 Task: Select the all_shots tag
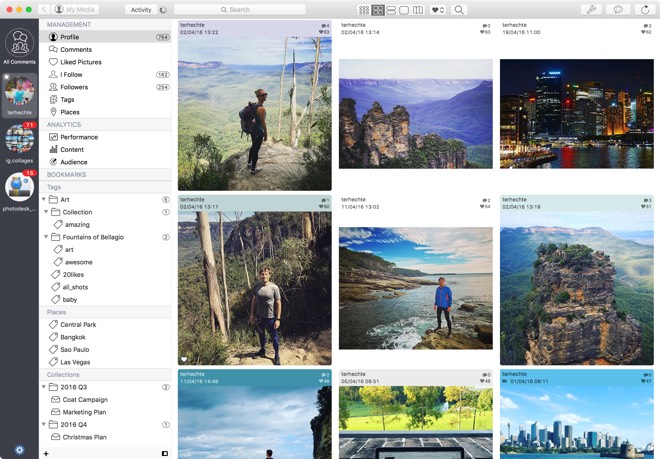coord(105,287)
